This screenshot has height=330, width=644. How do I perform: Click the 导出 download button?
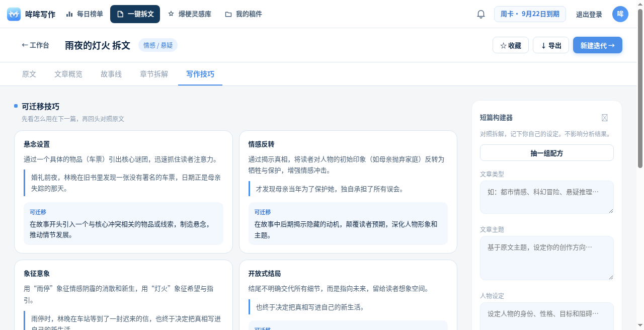(x=551, y=45)
